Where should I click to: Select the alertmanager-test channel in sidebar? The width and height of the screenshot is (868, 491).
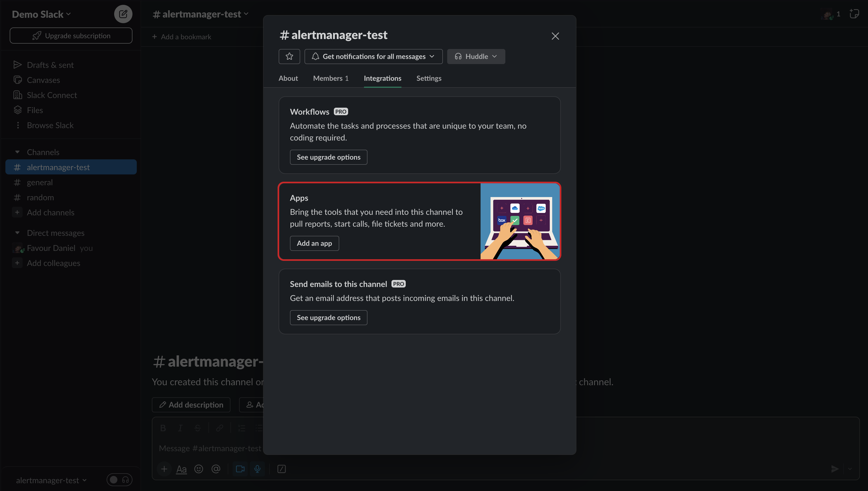click(x=71, y=167)
